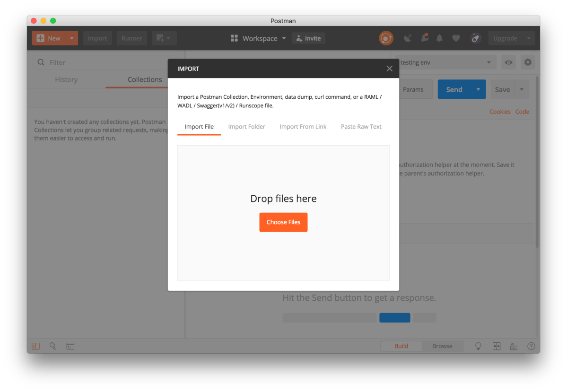Viewport: 567px width, 392px height.
Task: Click the Filter search field
Action: pyautogui.click(x=105, y=62)
